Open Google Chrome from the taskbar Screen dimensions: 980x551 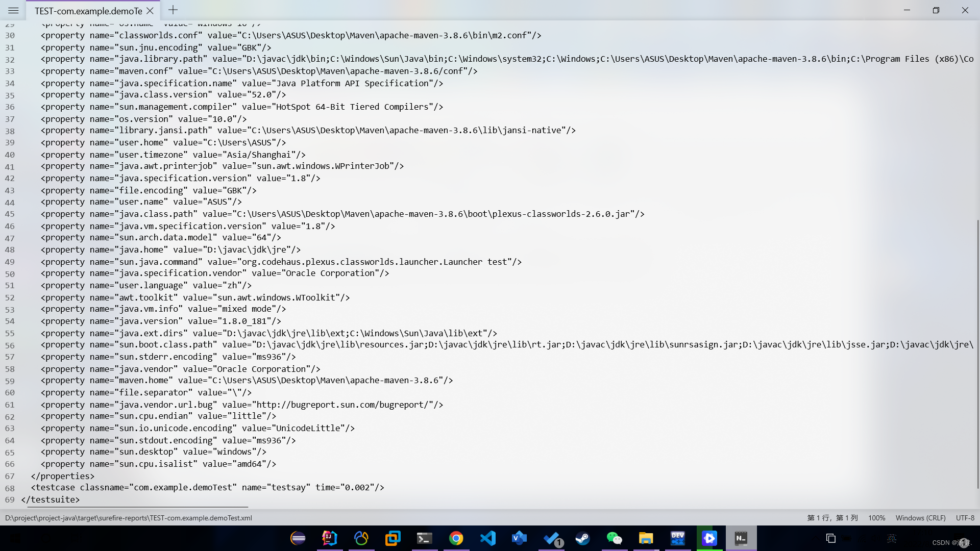(x=456, y=538)
